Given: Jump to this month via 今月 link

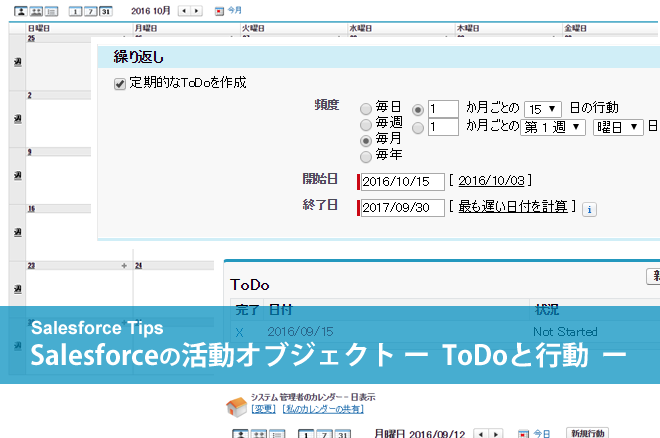Looking at the screenshot, I should [x=234, y=10].
